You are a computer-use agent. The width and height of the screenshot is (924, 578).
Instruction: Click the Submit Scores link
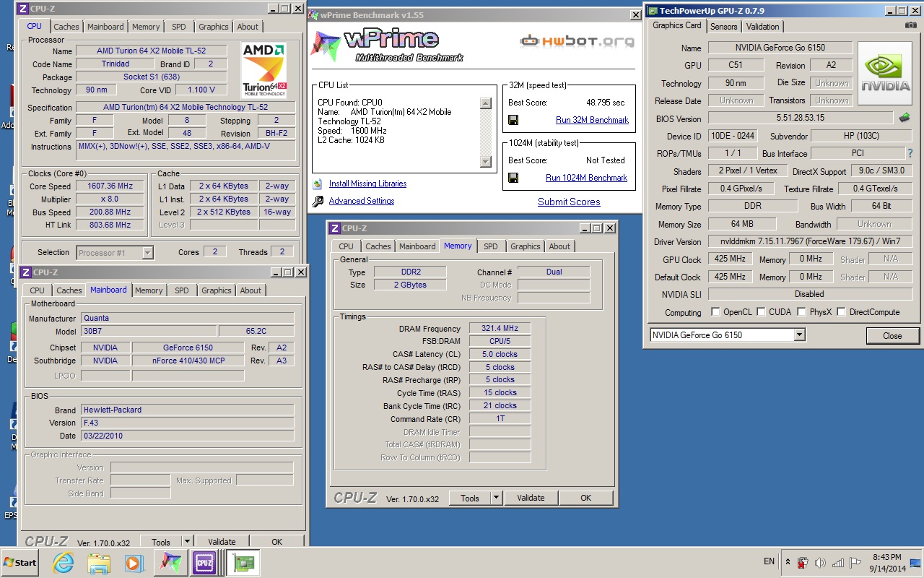pos(569,202)
